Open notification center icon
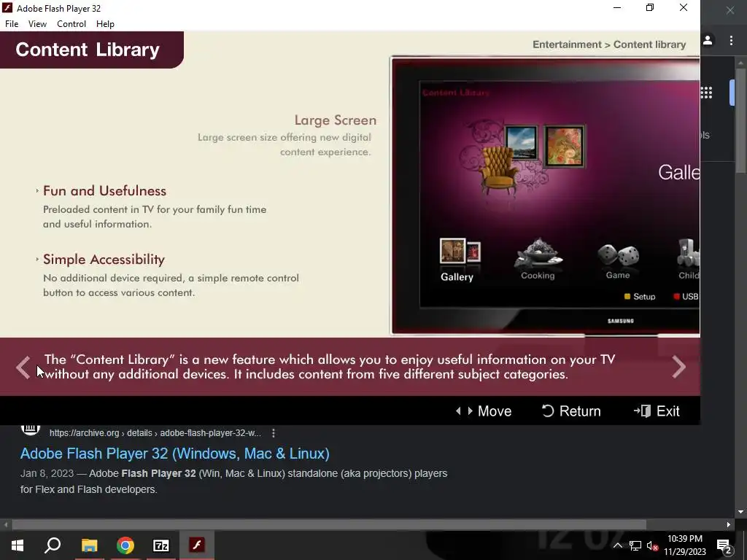The image size is (747, 560). [724, 545]
